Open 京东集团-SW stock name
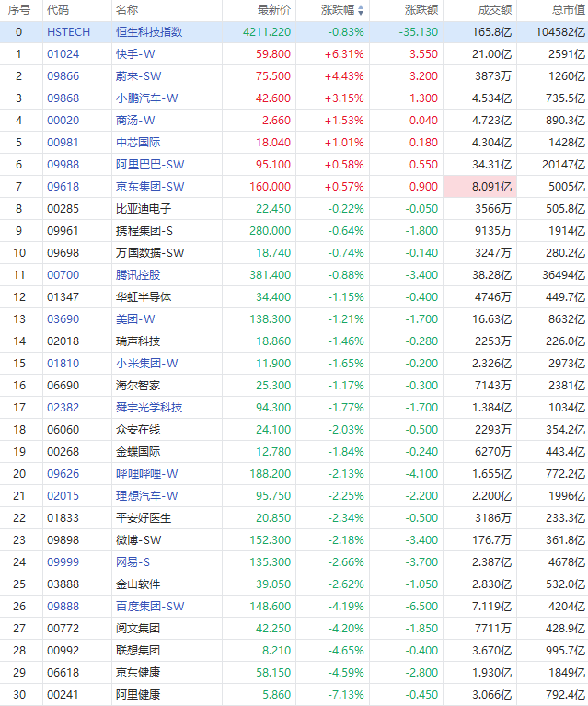The height and width of the screenshot is (706, 588). [150, 187]
